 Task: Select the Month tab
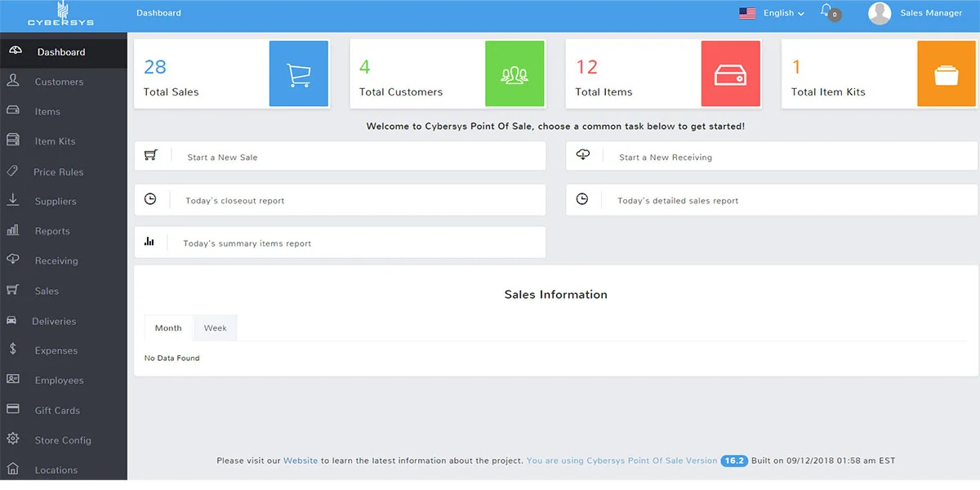pos(168,328)
